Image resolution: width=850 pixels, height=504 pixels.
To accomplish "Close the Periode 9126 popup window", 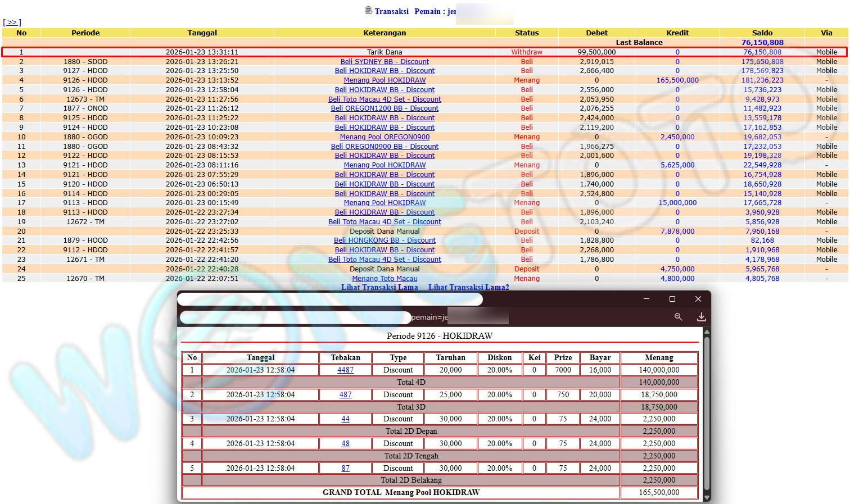I will click(x=698, y=299).
